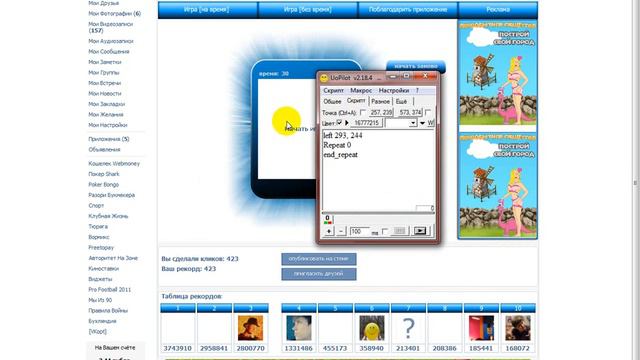This screenshot has height=360, width=640.
Task: Click опубликовать на стене button
Action: pos(319,259)
